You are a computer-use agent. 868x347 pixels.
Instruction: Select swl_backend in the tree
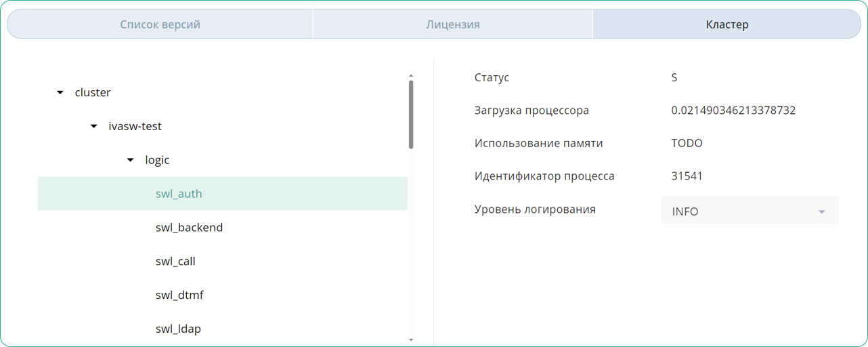coord(189,228)
